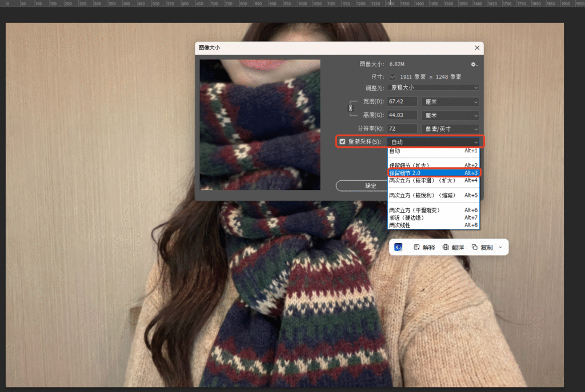Screen dimensions: 585x392
Task: Toggle the constrain proportions link icon
Action: tap(350, 108)
